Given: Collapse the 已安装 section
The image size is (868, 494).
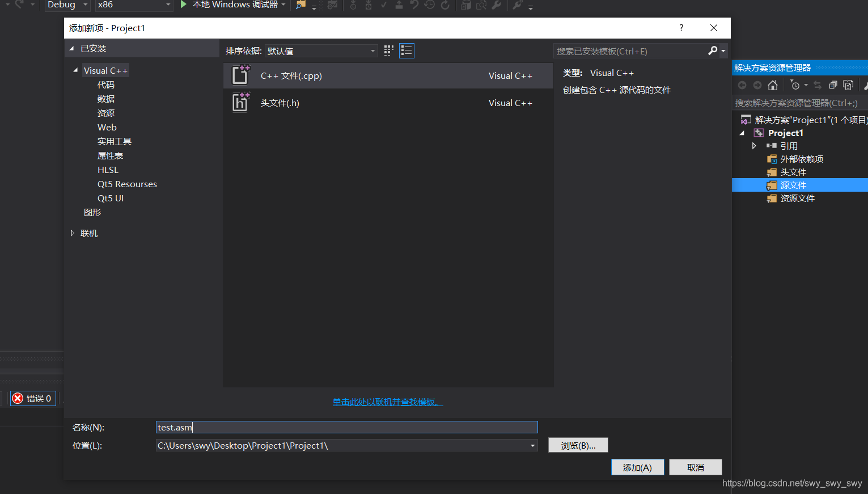Looking at the screenshot, I should pos(72,48).
